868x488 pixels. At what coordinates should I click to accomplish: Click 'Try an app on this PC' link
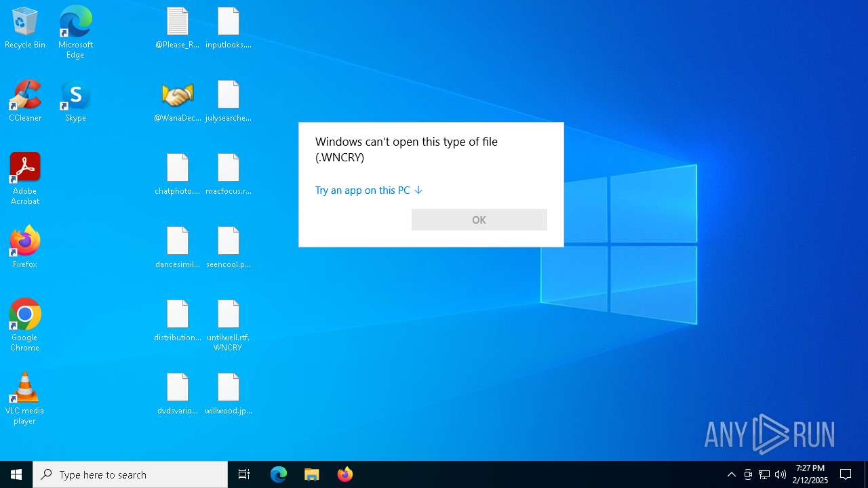[369, 190]
